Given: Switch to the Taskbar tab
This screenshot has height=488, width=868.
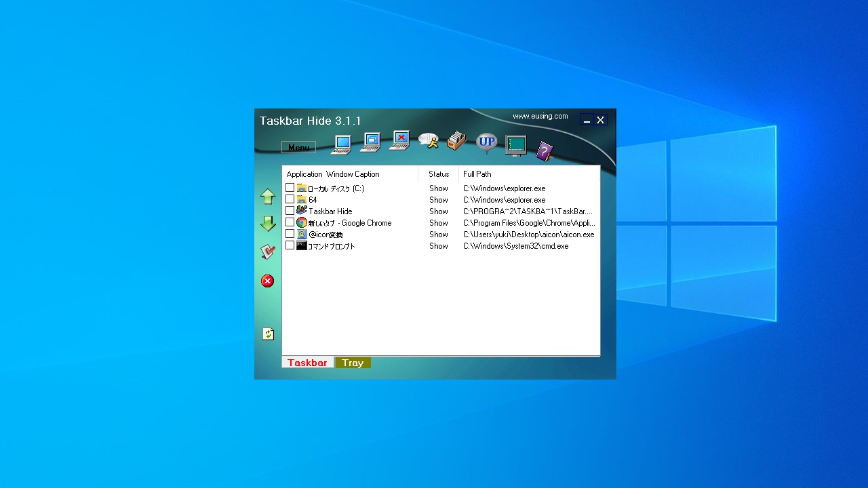Looking at the screenshot, I should pyautogui.click(x=307, y=363).
